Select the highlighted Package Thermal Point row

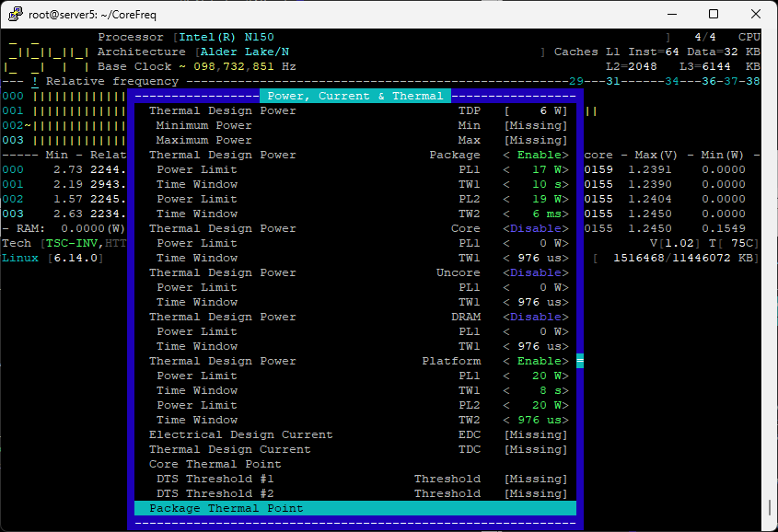click(354, 508)
